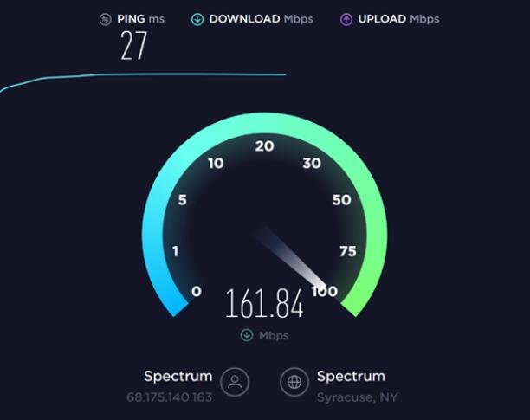This screenshot has height=420, width=530.
Task: Click the Spectrum server name on right
Action: (351, 376)
